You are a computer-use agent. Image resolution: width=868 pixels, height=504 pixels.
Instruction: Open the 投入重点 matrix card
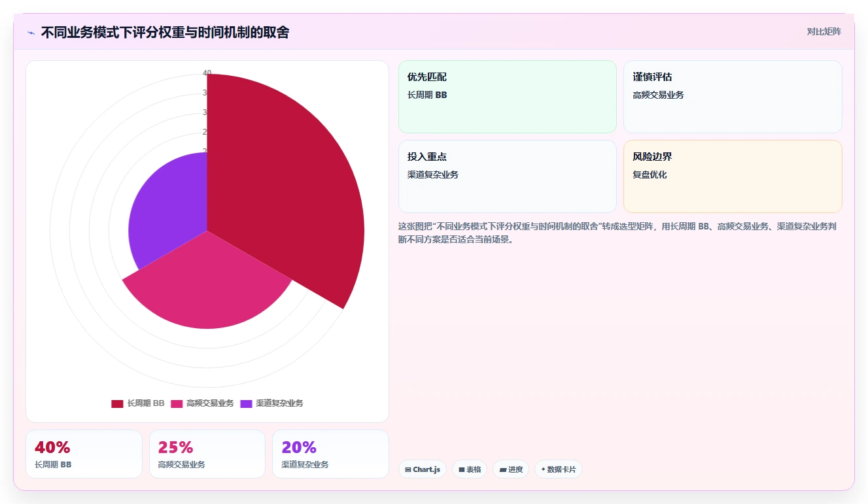pyautogui.click(x=507, y=176)
